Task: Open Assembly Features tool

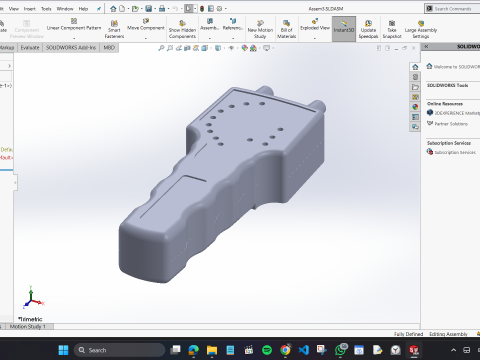Action: 210,24
